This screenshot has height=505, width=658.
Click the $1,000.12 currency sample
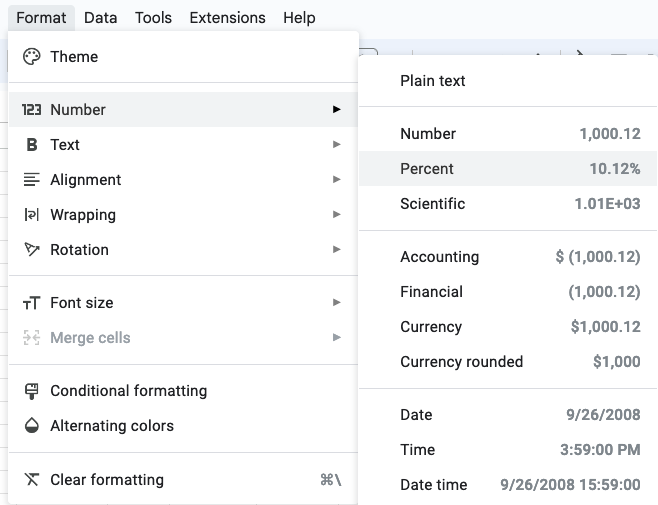(606, 327)
